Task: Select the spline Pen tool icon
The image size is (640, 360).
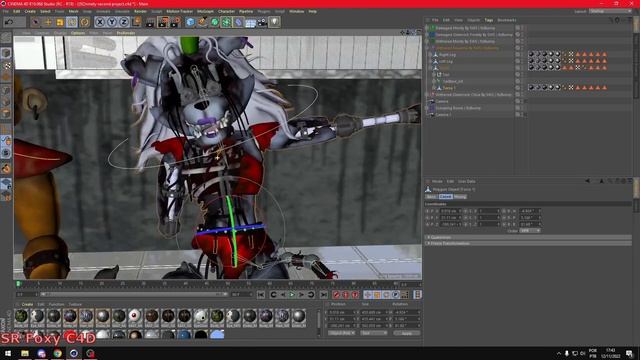Action: [x=202, y=22]
